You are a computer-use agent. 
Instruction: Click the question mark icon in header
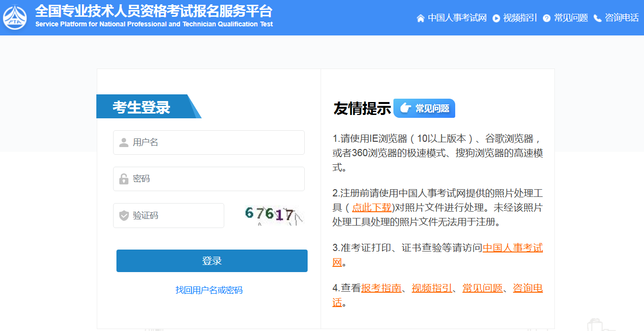[x=547, y=18]
